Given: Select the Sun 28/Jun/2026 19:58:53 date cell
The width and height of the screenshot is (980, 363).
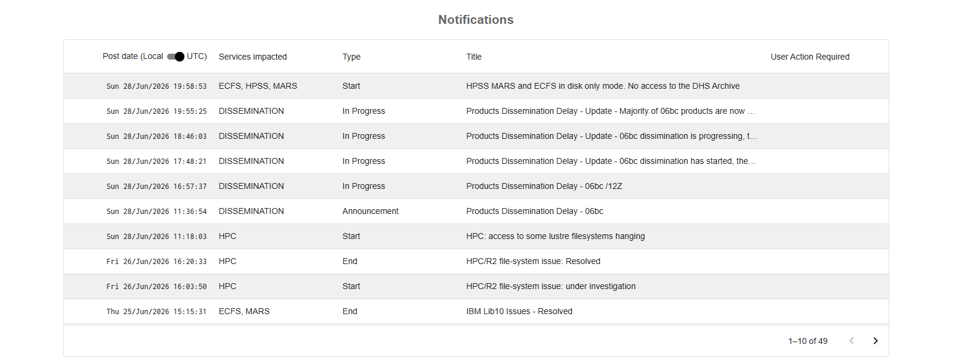Looking at the screenshot, I should 156,86.
